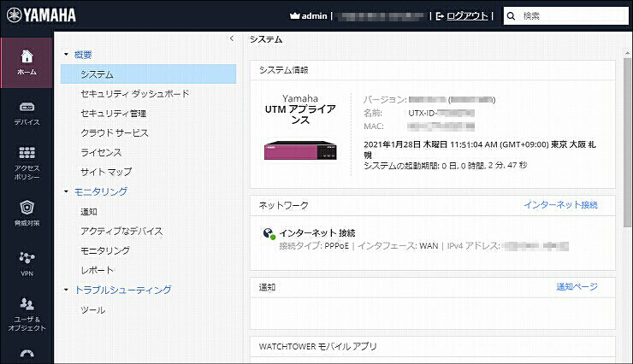The image size is (633, 364).
Task: Open ツール under トラブルシューティング
Action: [x=93, y=310]
